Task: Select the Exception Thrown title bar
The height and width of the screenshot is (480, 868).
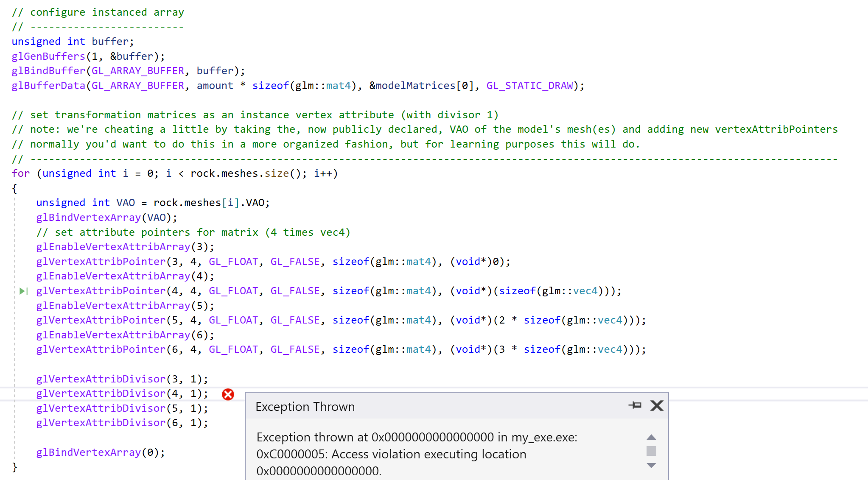Action: 305,407
